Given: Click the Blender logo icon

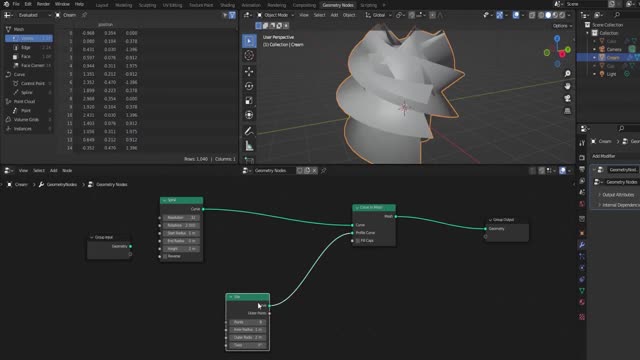Looking at the screenshot, I should tap(6, 4).
